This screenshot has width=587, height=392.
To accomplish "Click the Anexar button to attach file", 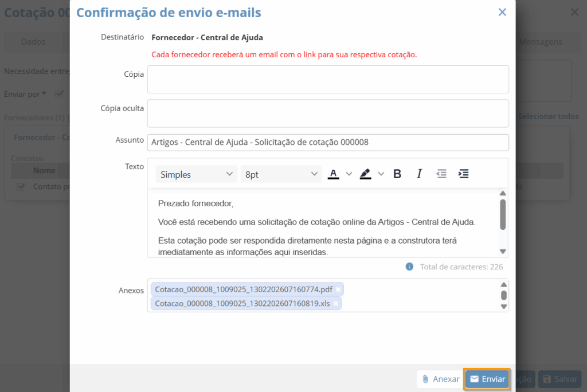I will tap(440, 379).
